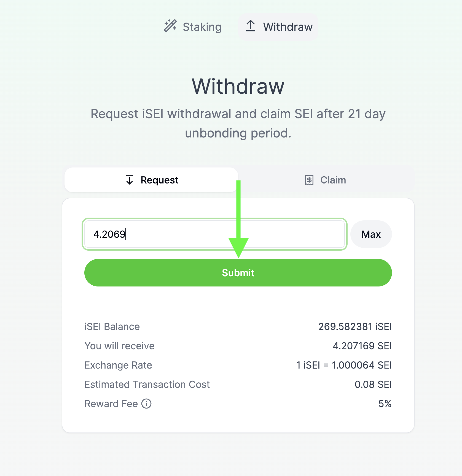Switch to the Claim tab label
Screen dimensions: 462x476
[333, 180]
